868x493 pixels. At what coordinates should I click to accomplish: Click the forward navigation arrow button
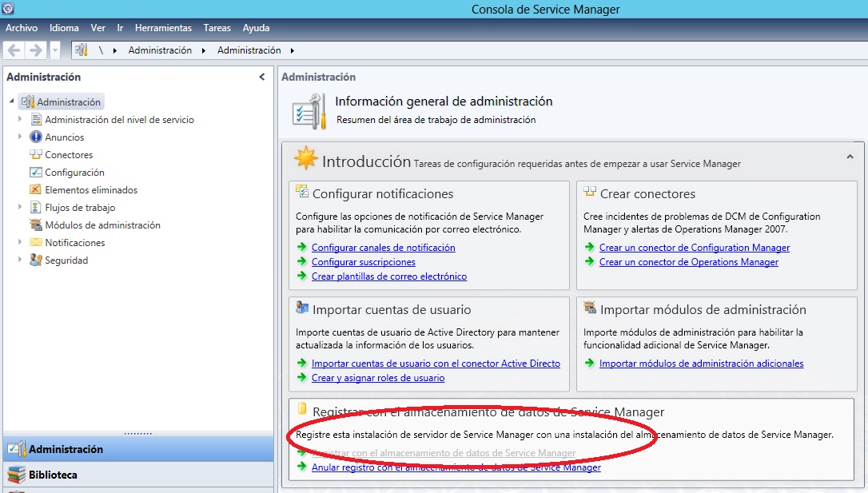click(35, 50)
